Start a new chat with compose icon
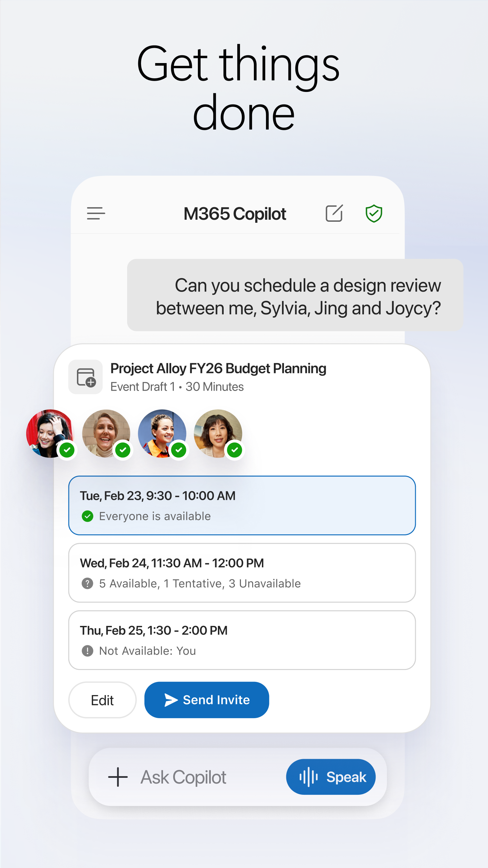The height and width of the screenshot is (868, 488). click(334, 213)
